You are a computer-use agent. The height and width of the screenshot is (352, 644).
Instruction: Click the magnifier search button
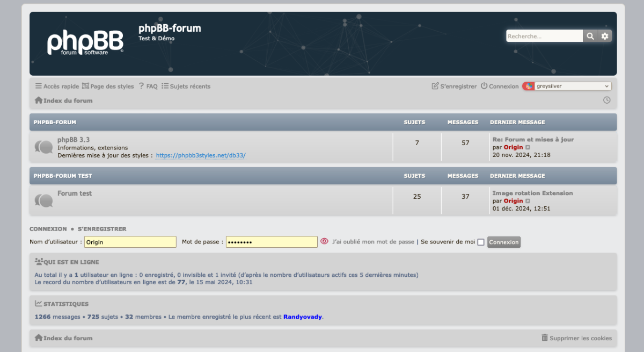[590, 36]
